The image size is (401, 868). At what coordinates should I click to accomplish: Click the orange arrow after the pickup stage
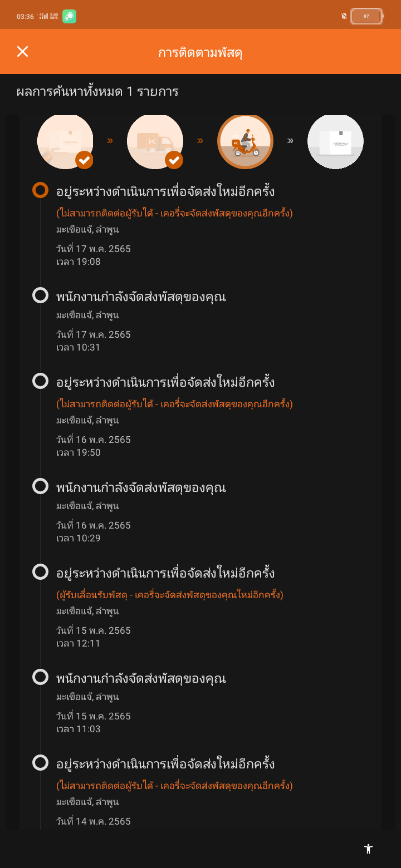click(x=110, y=141)
